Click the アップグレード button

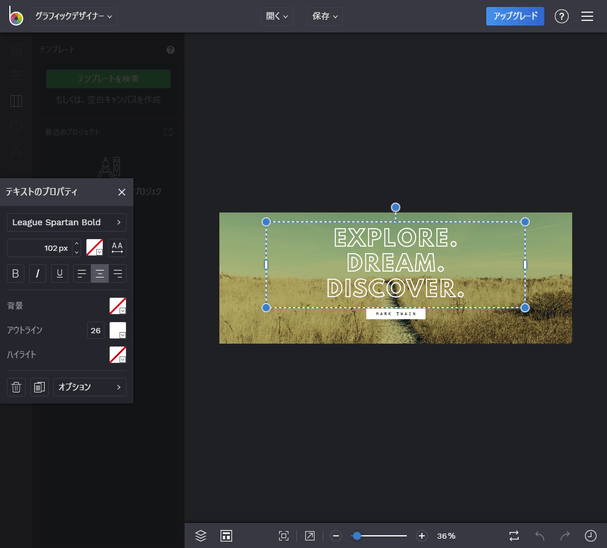tap(515, 16)
